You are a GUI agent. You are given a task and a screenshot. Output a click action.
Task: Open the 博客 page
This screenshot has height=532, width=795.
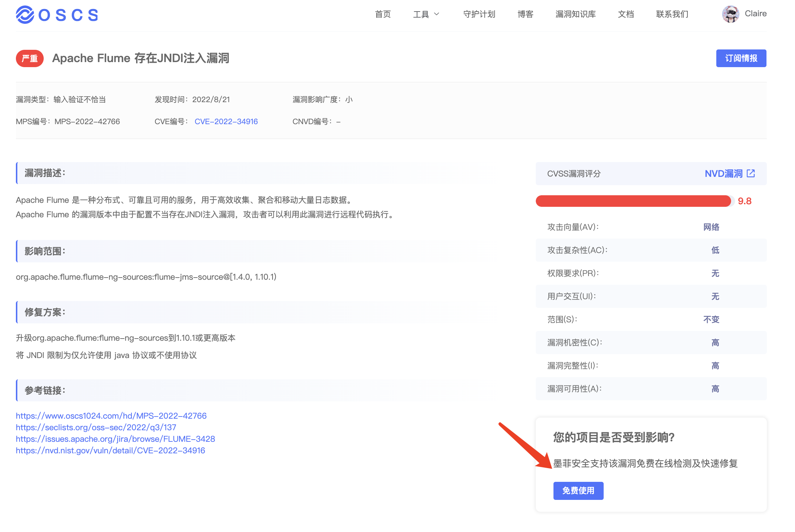[x=525, y=14]
